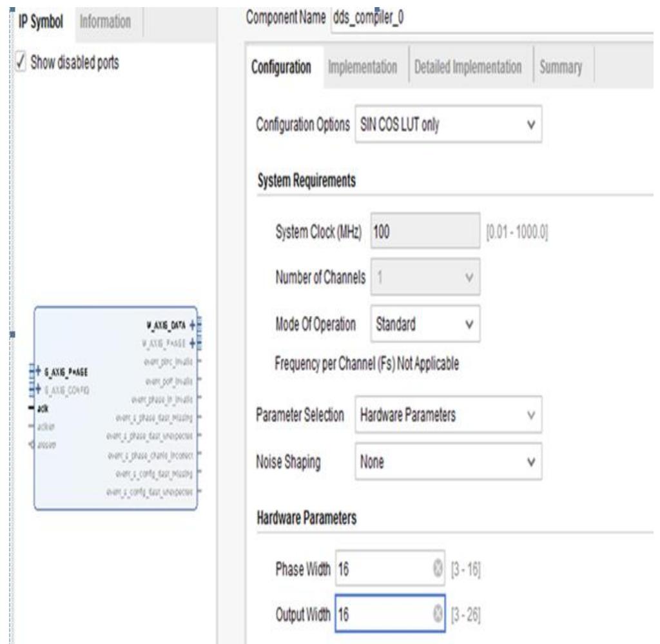
Task: Toggle Show disabled ports checkbox
Action: point(21,62)
